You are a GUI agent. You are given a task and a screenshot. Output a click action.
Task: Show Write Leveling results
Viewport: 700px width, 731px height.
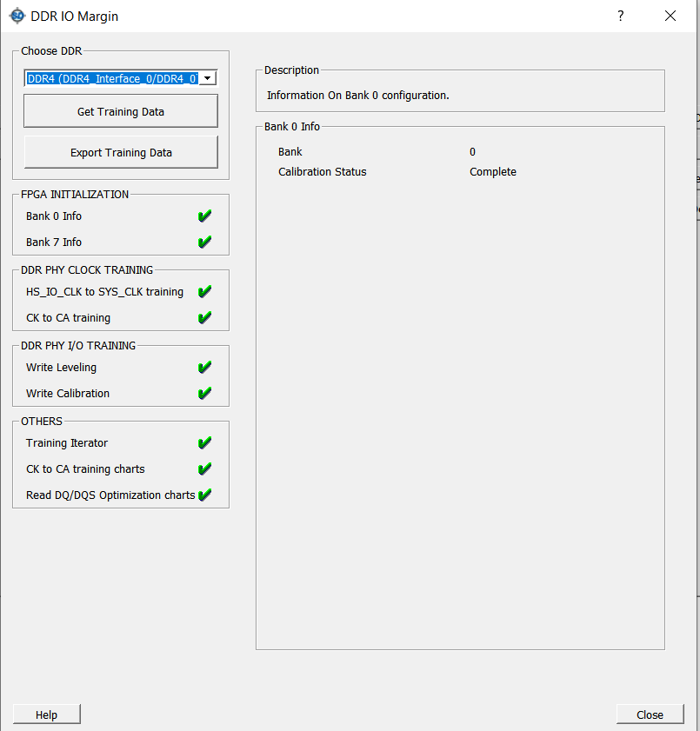[61, 368]
